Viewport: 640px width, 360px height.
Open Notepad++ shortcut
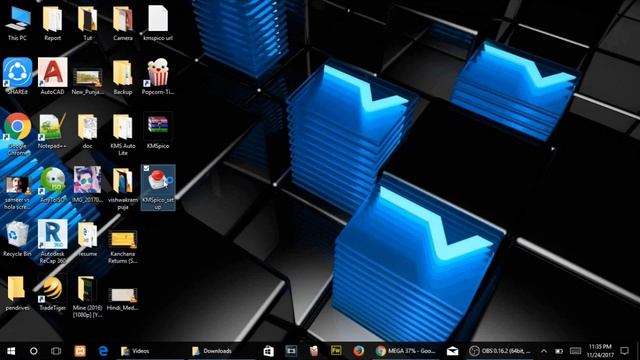[52, 131]
